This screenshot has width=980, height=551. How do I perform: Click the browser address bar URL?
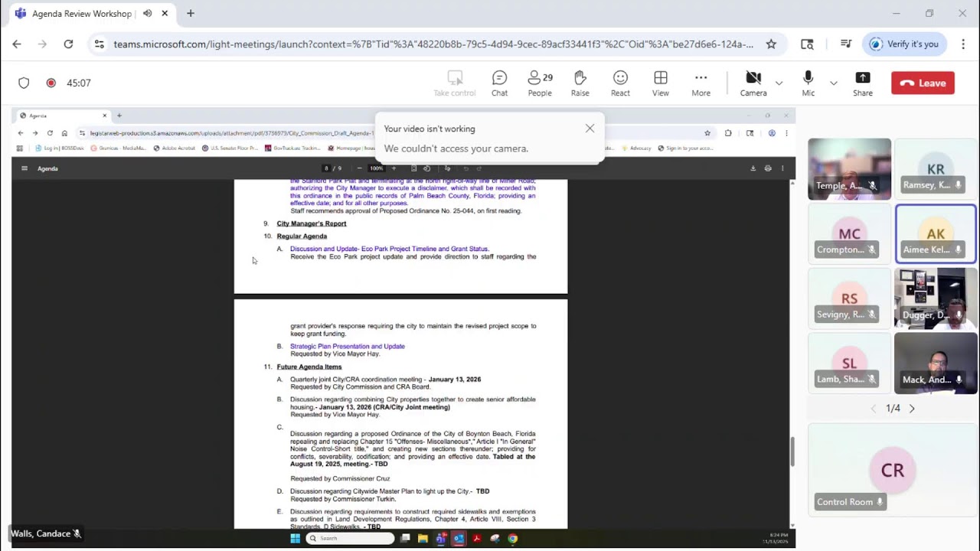click(x=433, y=44)
